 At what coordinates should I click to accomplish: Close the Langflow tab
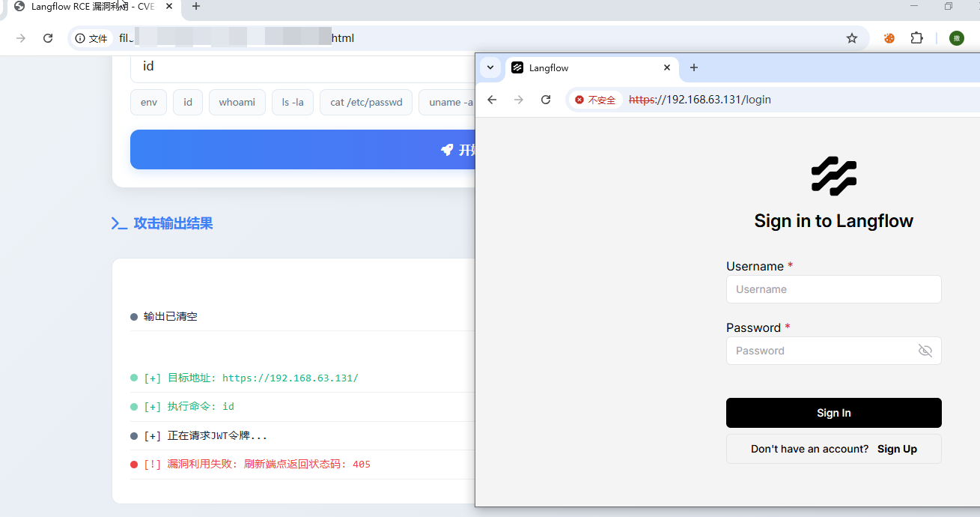click(667, 68)
